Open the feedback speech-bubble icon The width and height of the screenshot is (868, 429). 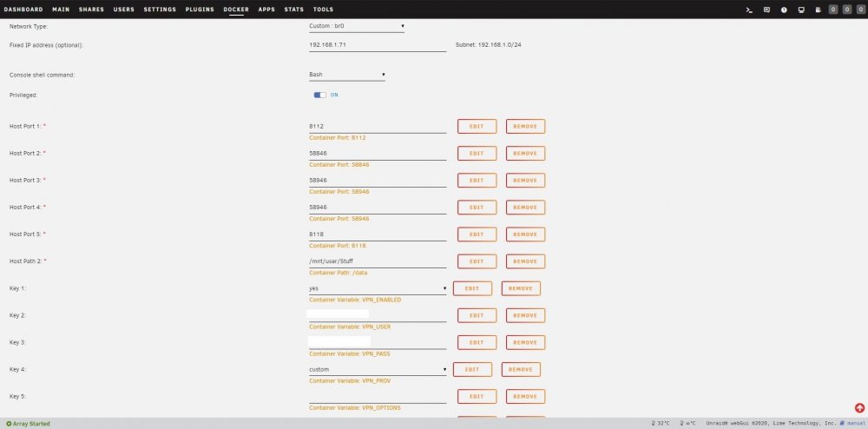[x=766, y=10]
